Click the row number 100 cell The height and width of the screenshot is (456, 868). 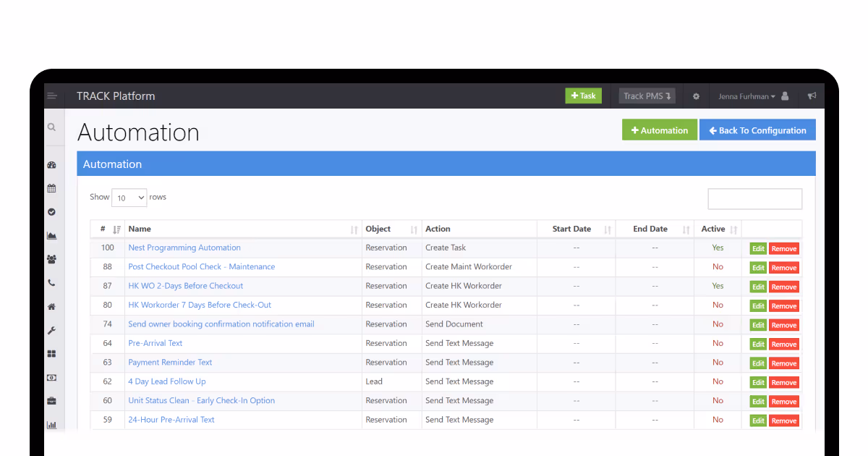[x=108, y=248]
